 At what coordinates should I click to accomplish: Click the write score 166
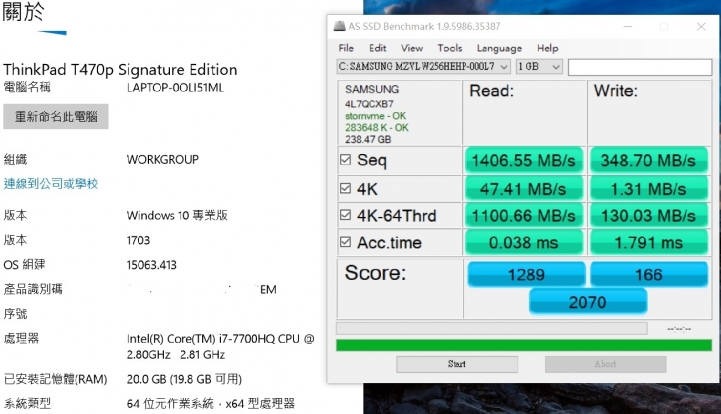tap(649, 275)
